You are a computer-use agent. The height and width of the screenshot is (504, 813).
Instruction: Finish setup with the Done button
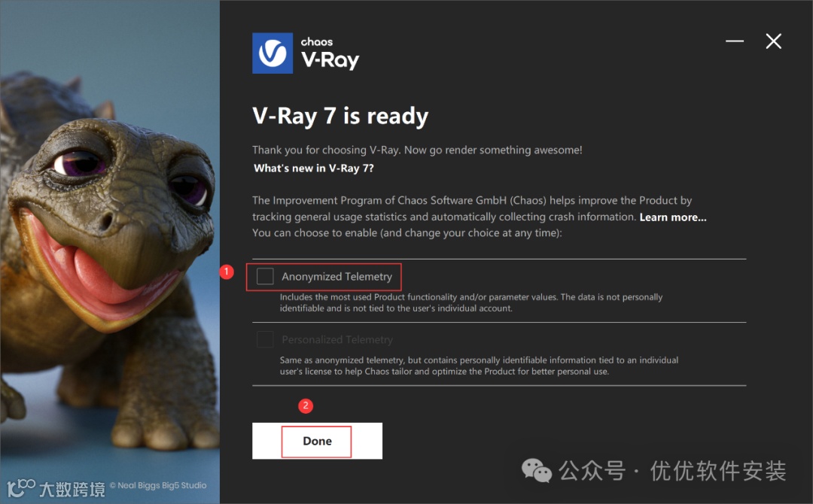[318, 441]
